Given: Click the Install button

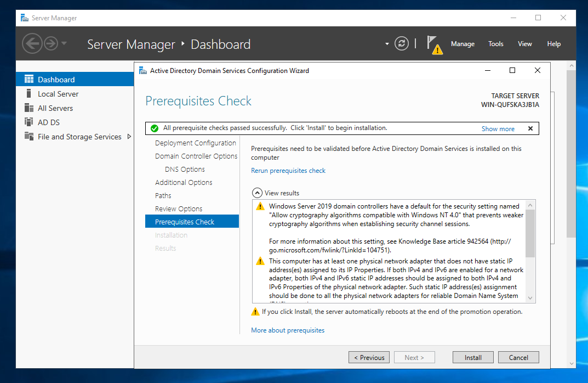Looking at the screenshot, I should (473, 357).
